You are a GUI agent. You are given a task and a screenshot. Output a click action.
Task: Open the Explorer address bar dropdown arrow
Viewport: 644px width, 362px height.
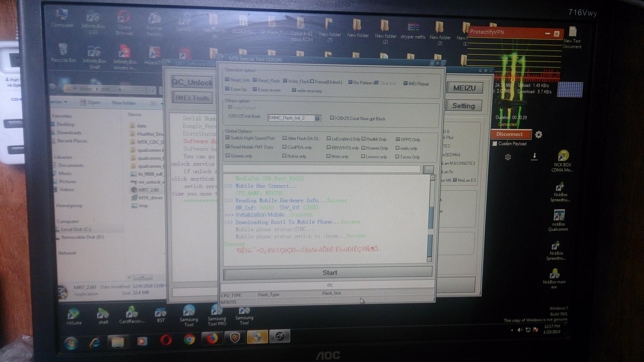point(142,90)
